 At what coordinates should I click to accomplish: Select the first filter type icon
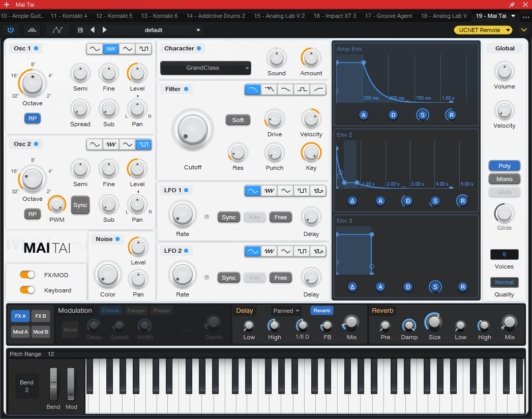coord(253,89)
